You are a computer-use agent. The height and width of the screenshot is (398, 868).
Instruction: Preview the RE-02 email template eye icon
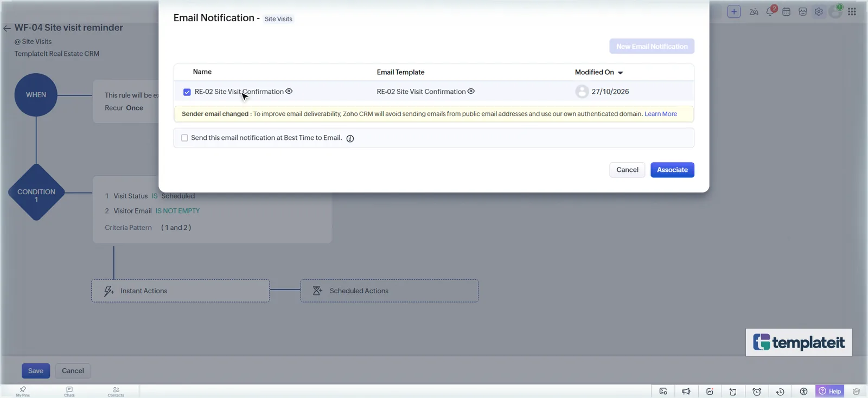point(471,91)
